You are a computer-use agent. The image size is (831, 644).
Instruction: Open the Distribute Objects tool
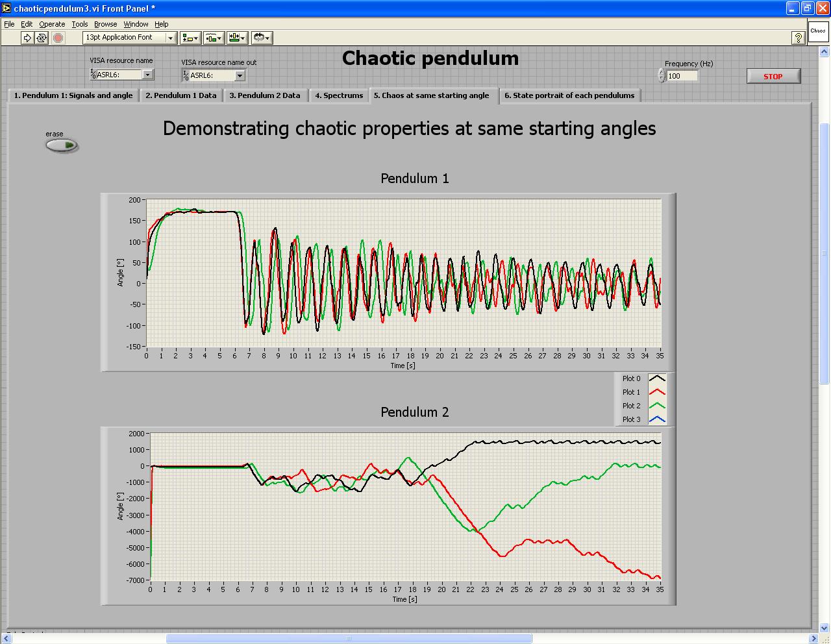(x=214, y=38)
